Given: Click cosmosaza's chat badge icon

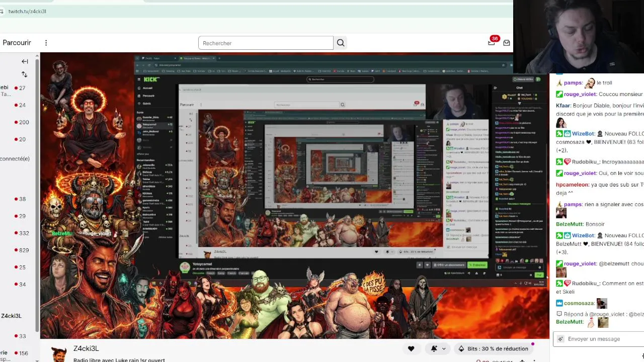Looking at the screenshot, I should click(559, 303).
